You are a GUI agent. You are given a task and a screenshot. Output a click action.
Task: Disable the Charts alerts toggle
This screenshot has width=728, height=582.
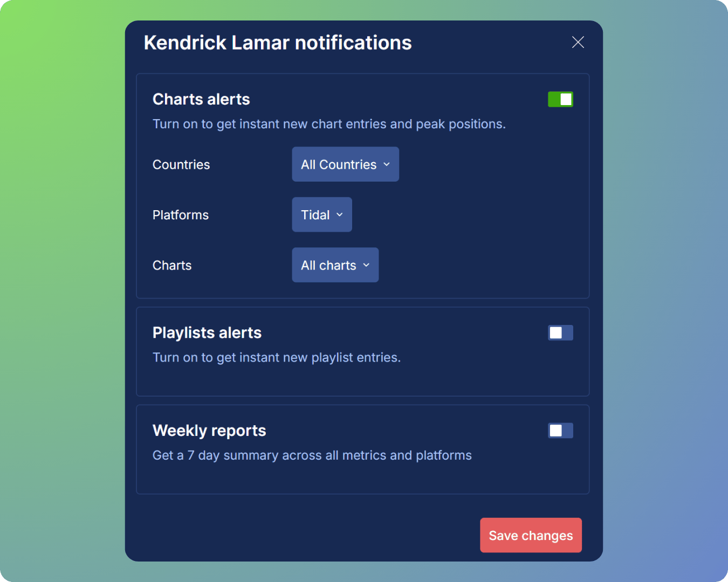coord(560,99)
